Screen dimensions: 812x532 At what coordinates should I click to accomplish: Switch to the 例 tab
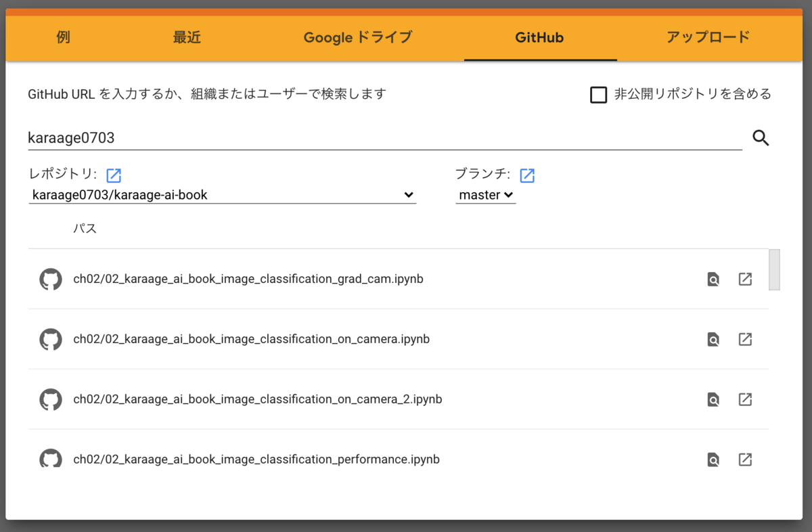(x=63, y=37)
